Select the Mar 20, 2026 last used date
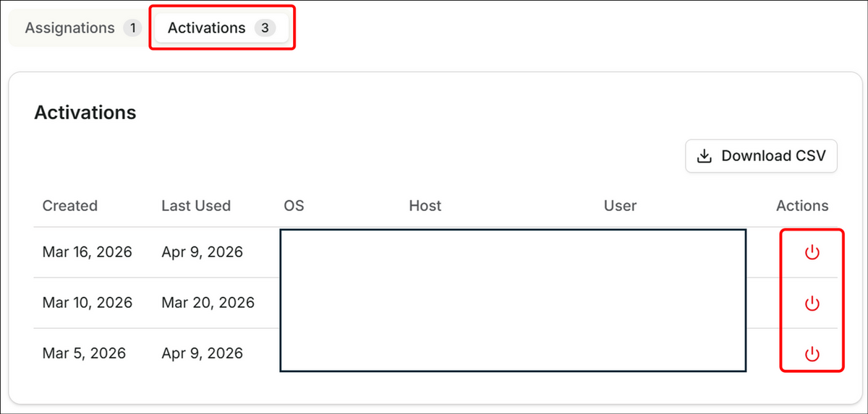 (x=208, y=303)
